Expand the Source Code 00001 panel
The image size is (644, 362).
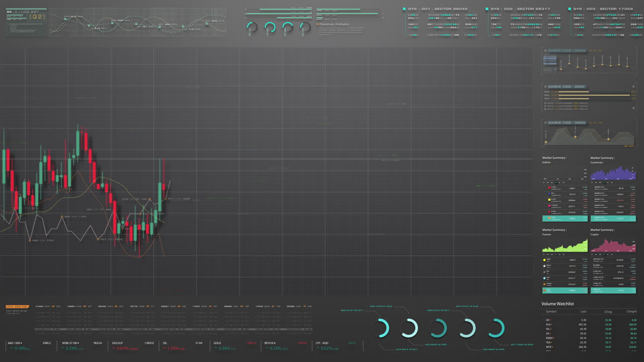633,86
